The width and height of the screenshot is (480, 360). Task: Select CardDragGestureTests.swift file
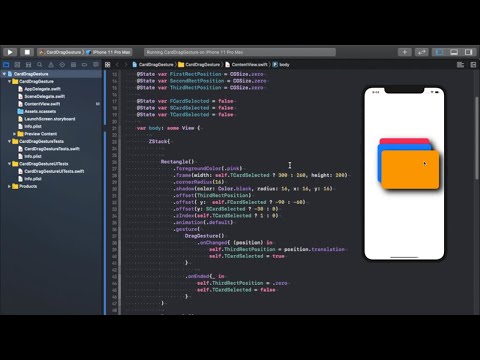pyautogui.click(x=52, y=149)
